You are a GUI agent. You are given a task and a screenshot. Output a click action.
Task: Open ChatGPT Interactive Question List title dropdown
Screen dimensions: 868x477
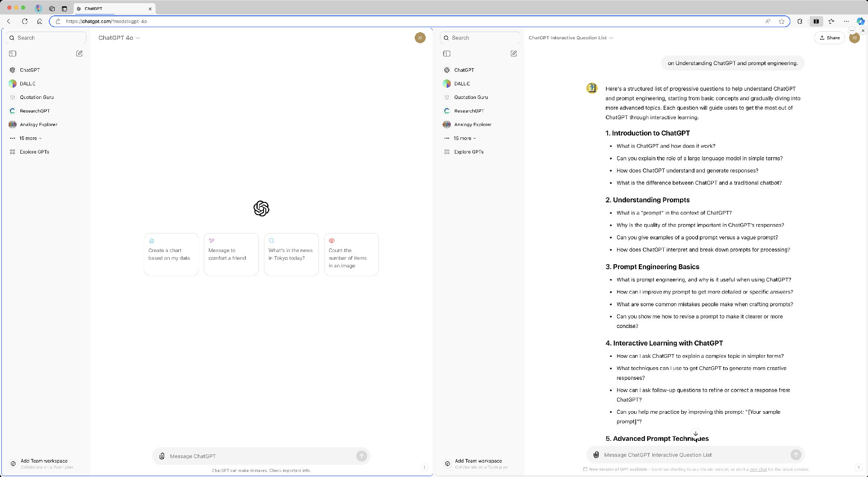571,38
